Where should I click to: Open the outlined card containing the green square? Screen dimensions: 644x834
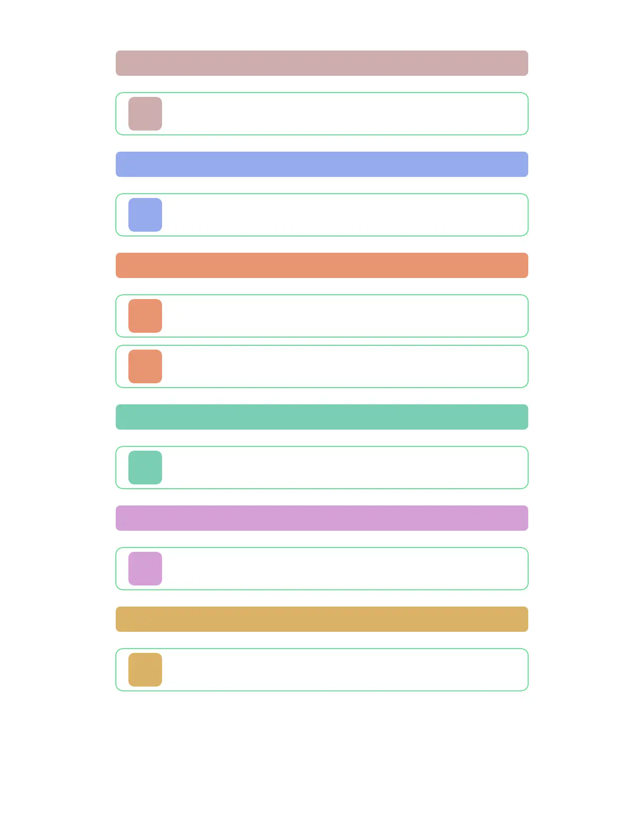click(322, 468)
